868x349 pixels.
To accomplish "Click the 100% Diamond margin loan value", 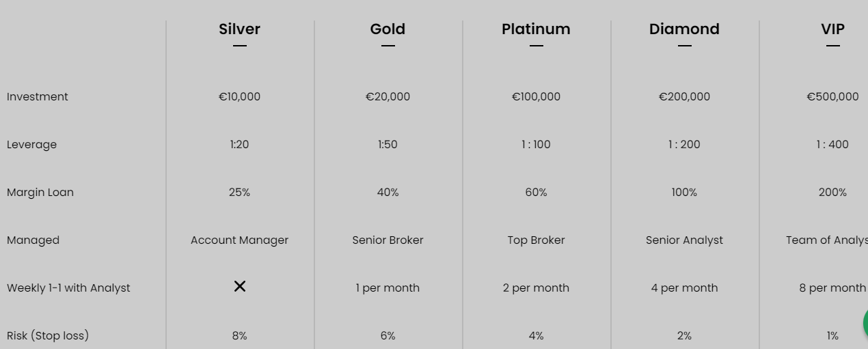I will pos(684,193).
